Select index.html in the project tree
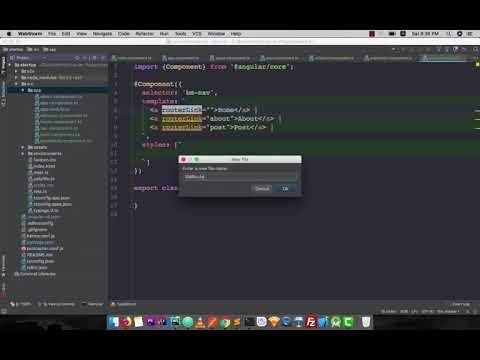480x360 pixels. point(44,166)
